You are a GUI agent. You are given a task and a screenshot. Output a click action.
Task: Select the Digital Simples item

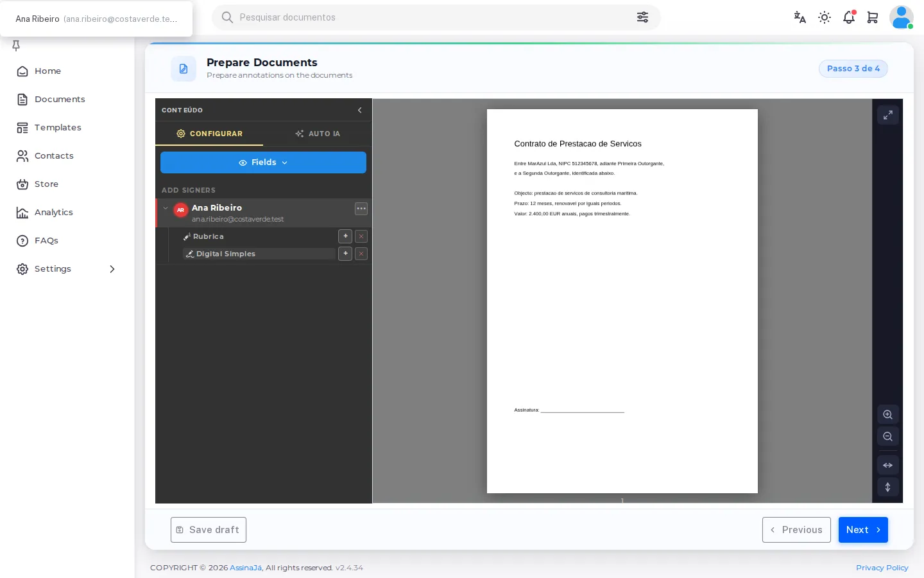click(259, 254)
